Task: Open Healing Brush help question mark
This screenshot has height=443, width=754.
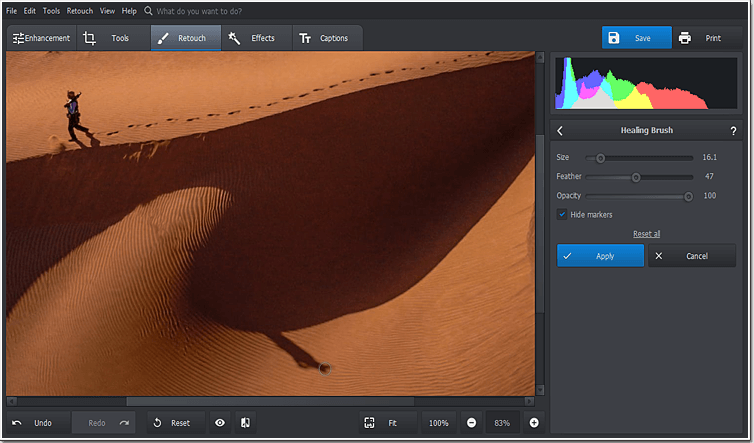Action: 733,130
